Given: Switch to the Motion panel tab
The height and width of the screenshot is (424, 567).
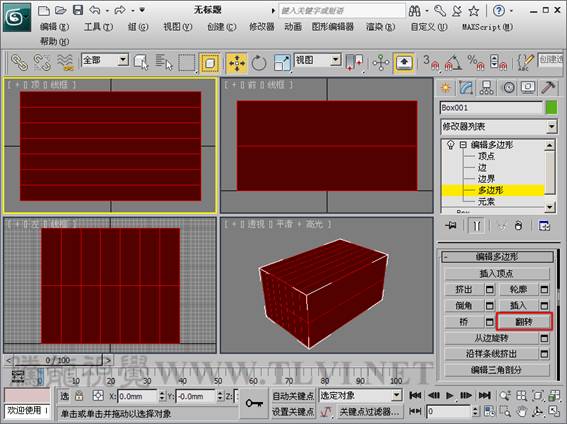Looking at the screenshot, I should click(x=508, y=88).
